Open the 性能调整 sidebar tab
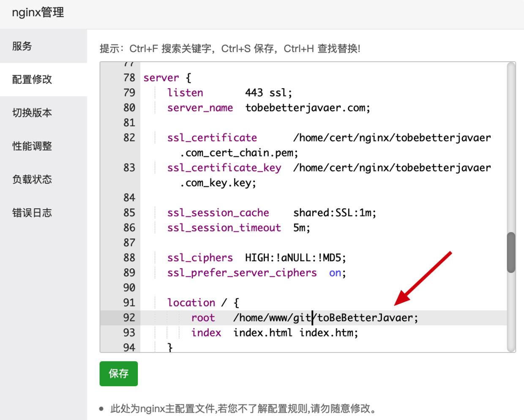Screen dimensions: 524x420 [32, 146]
